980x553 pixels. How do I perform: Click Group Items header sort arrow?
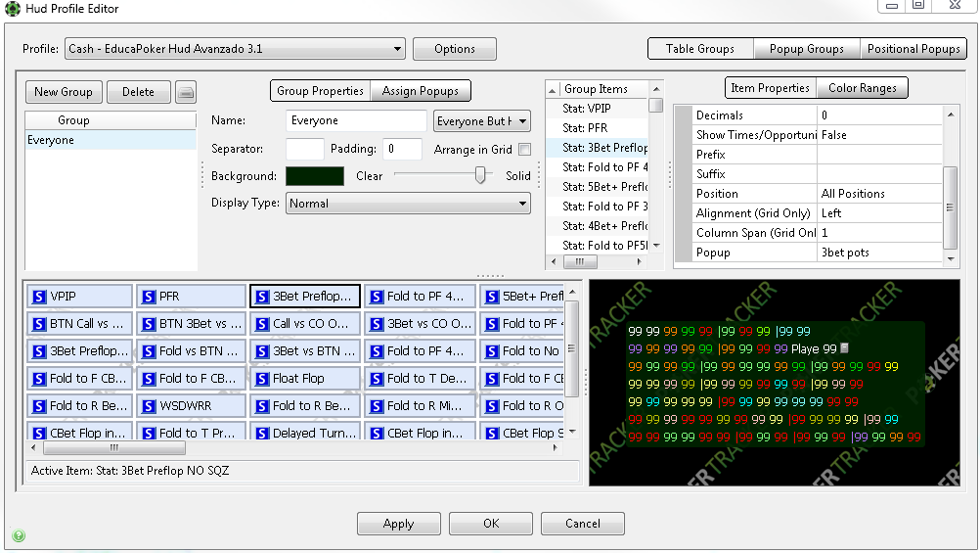553,91
